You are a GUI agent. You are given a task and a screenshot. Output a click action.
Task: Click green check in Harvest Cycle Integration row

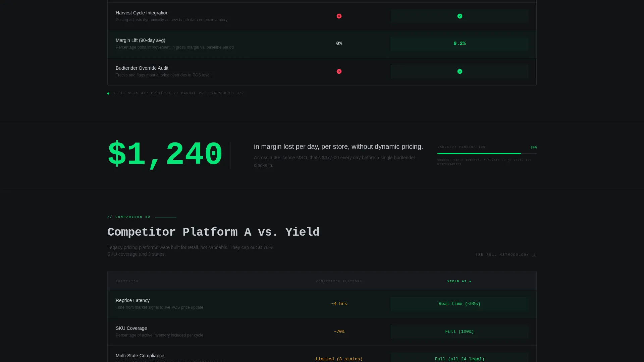click(460, 16)
